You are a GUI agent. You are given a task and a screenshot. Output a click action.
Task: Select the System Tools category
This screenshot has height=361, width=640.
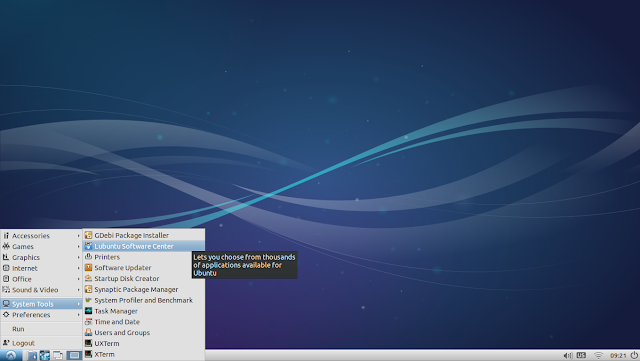(x=41, y=304)
